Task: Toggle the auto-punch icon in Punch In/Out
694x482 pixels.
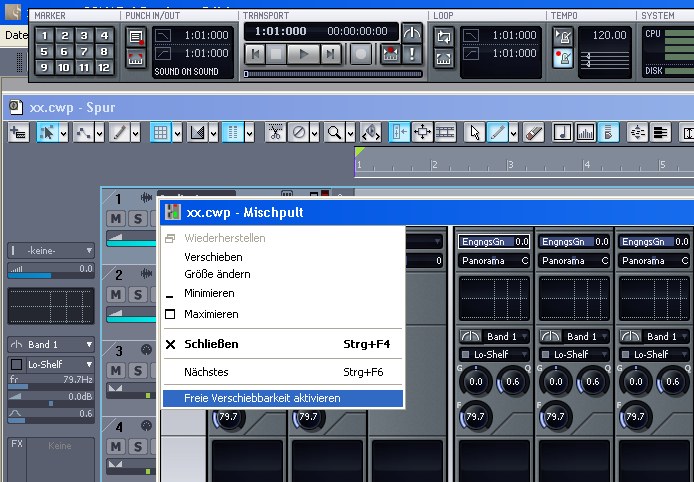Action: (x=135, y=58)
